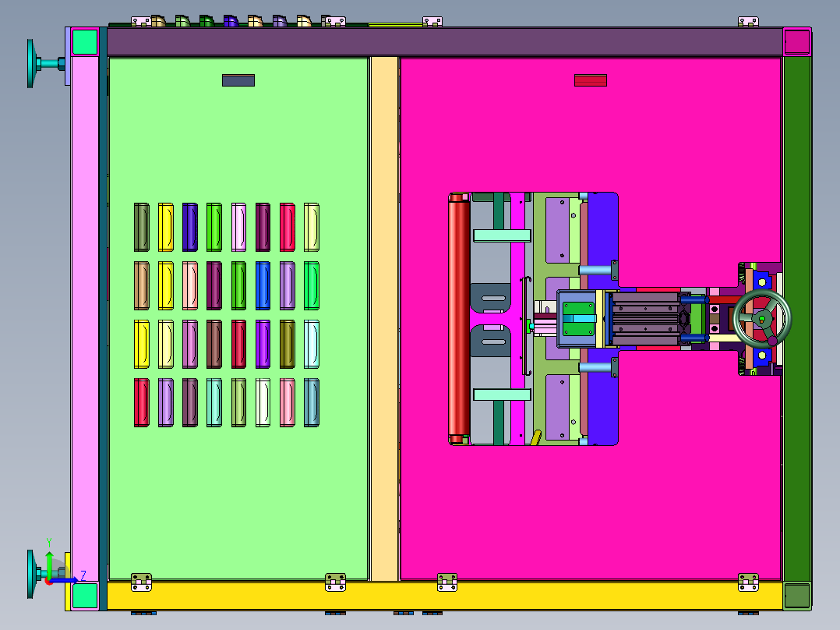Click the blue Z axis label
840x630 pixels.
click(x=83, y=576)
